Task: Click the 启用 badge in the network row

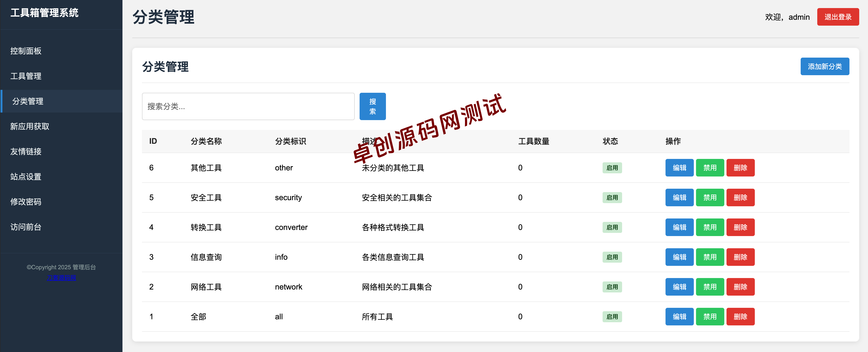Action: pyautogui.click(x=612, y=287)
